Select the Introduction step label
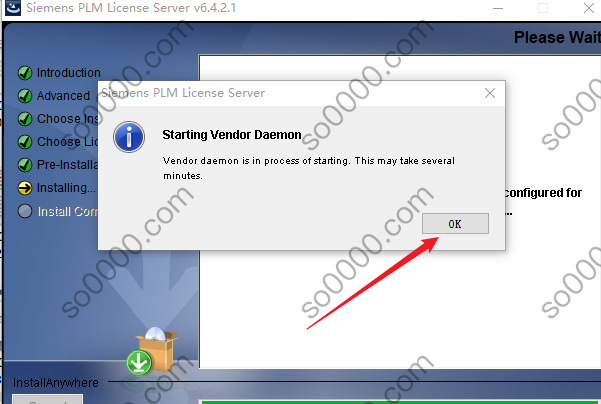601x404 pixels. pos(69,72)
